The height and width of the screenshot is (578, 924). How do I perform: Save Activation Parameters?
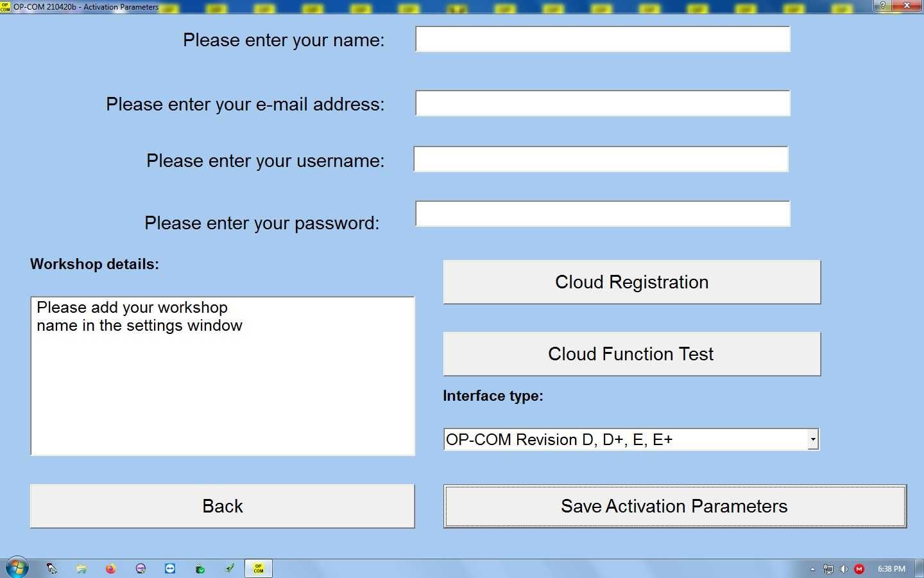click(x=675, y=506)
